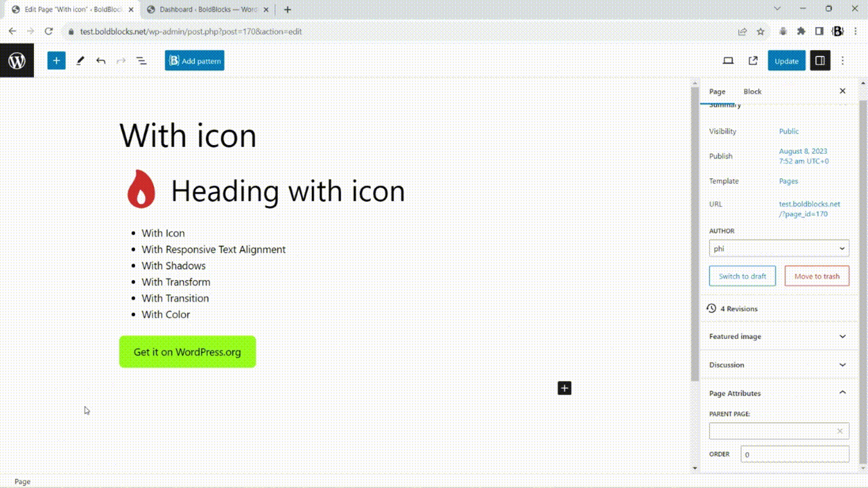Open a new browser tab
The width and height of the screenshot is (868, 488).
(288, 9)
